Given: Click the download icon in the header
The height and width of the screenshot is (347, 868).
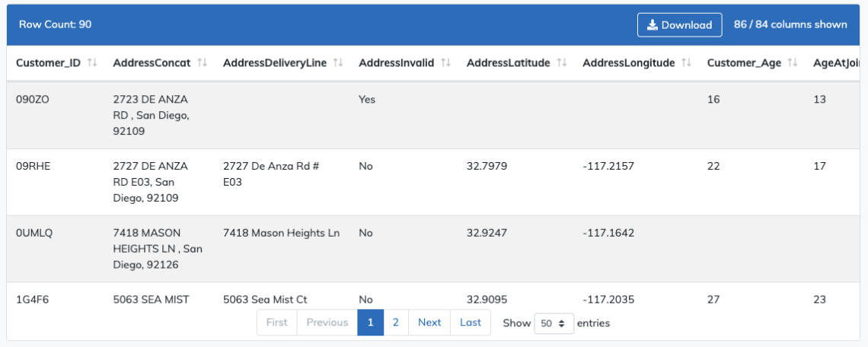Looking at the screenshot, I should (652, 25).
